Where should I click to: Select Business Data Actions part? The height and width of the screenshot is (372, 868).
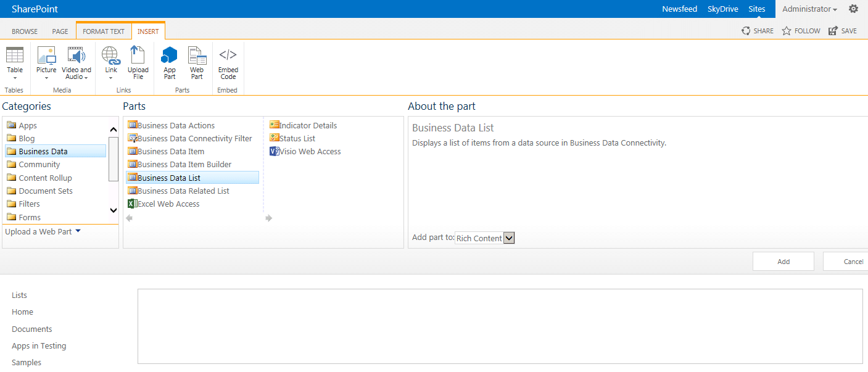(172, 125)
